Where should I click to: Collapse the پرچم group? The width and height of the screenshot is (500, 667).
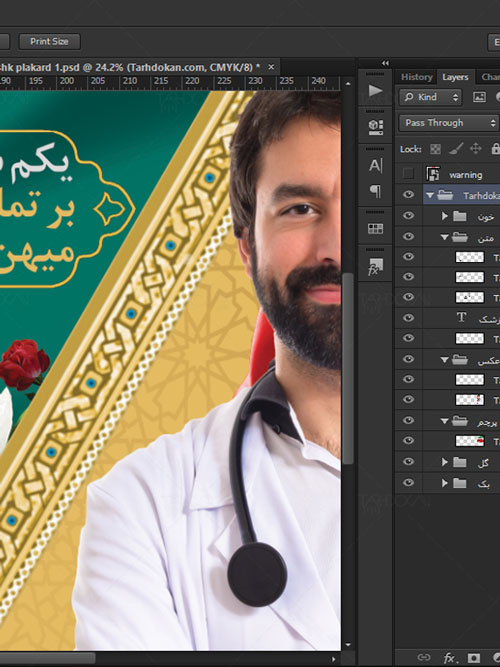click(x=445, y=422)
